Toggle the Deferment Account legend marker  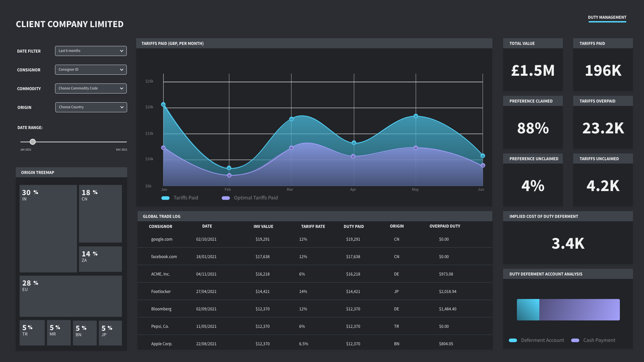point(513,341)
